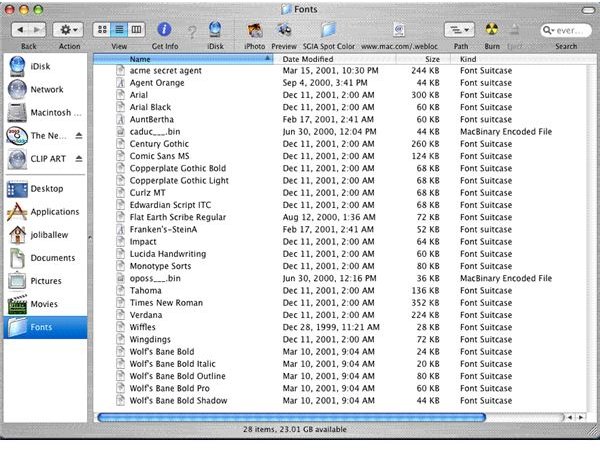Switch to list view
Viewport: 600px width, 450px height.
pos(119,29)
